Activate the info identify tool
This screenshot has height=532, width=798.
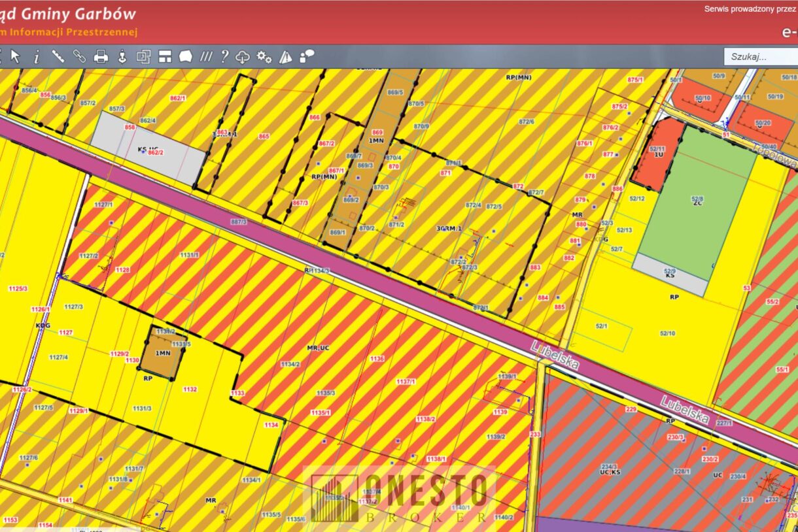[37, 57]
